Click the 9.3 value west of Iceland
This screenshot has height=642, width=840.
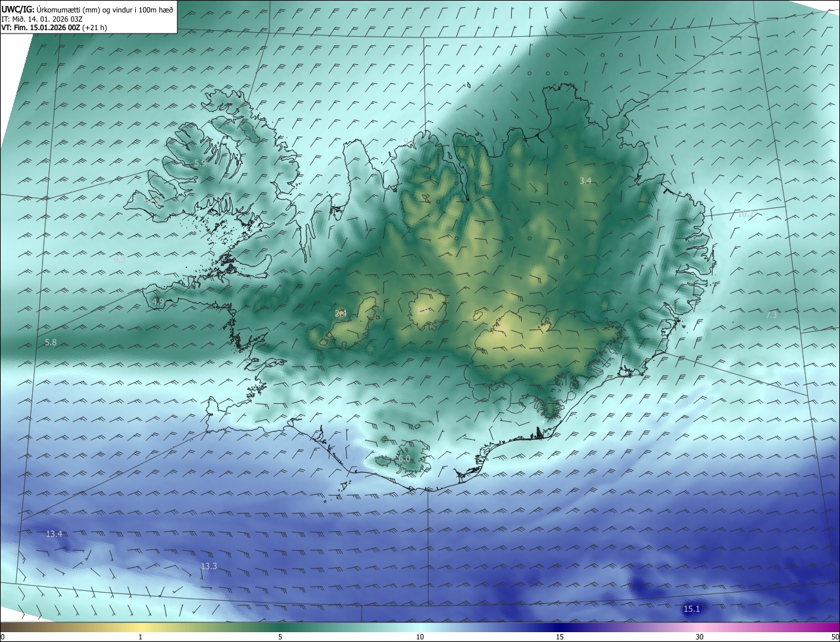coord(119,259)
